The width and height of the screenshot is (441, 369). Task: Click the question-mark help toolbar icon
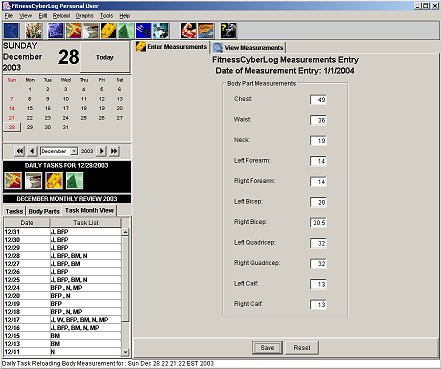pos(229,31)
